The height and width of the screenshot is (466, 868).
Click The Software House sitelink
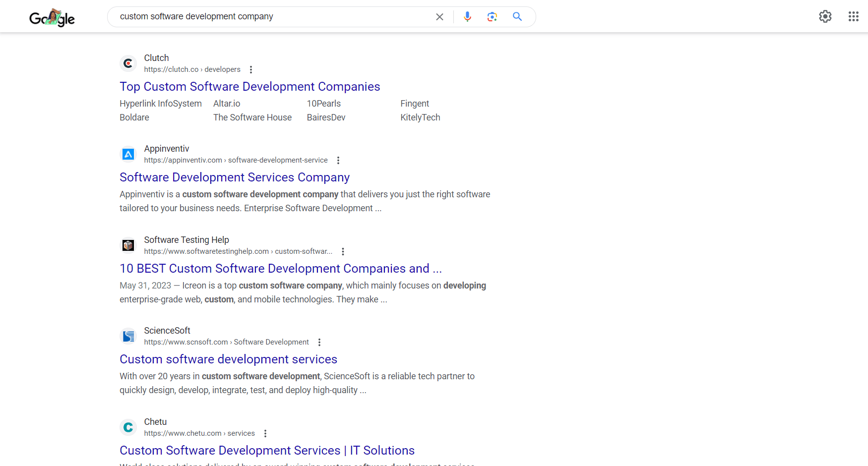[x=252, y=117]
